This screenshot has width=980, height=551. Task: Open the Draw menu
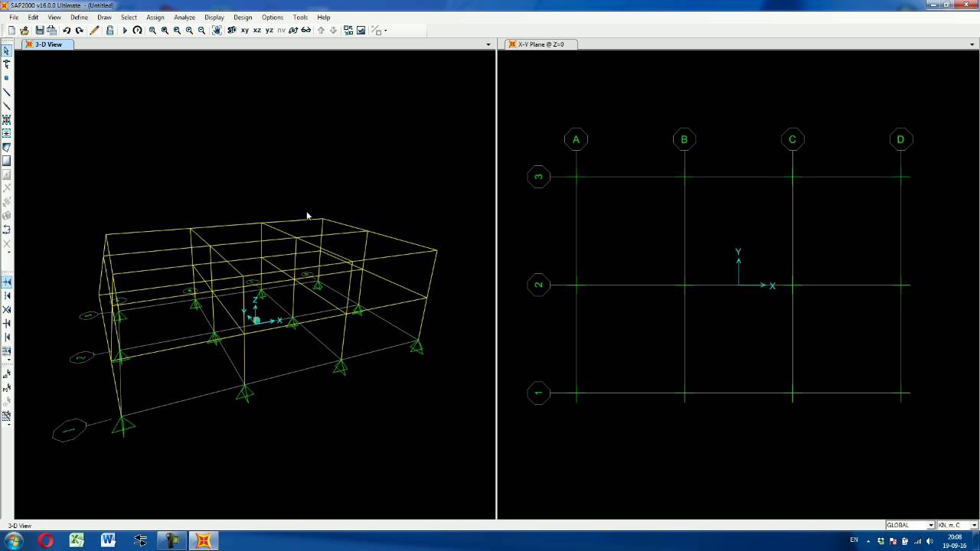(x=105, y=17)
